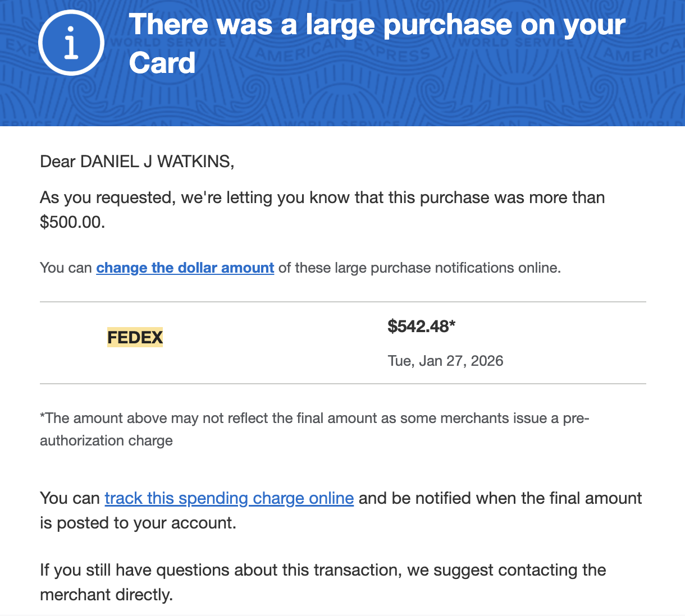Click the divider line above FEDEX row

[x=343, y=302]
